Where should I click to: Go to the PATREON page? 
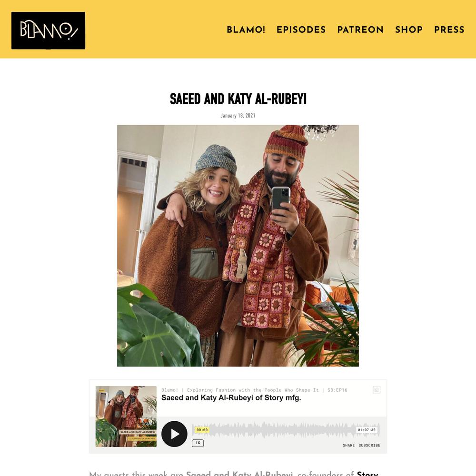click(x=360, y=30)
